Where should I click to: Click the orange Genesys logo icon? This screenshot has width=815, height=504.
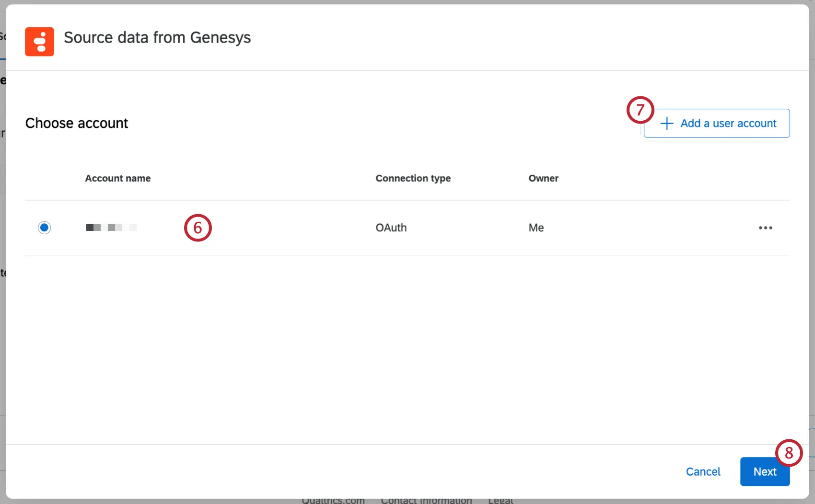[x=40, y=42]
